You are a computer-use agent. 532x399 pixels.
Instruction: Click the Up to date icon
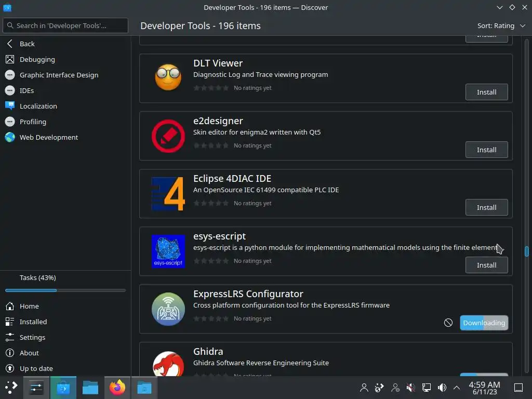[10, 369]
